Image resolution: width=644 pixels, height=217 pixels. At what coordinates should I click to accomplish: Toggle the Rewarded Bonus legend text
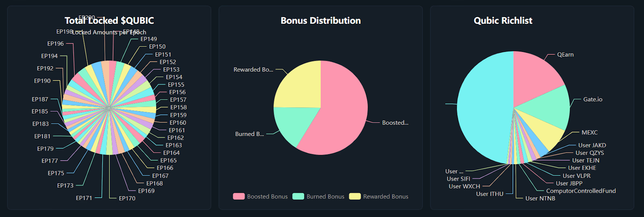386,196
